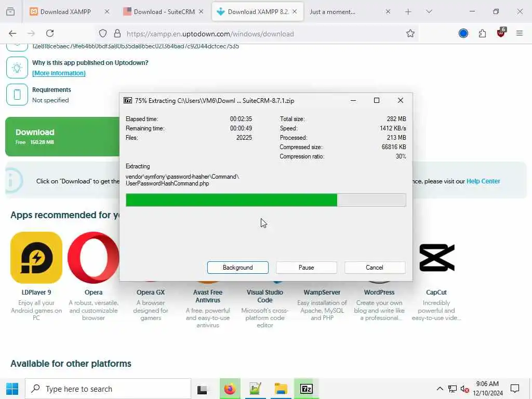Screen dimensions: 532x399
Task: Open the clock showing 9:06 AM
Action: pyautogui.click(x=487, y=389)
